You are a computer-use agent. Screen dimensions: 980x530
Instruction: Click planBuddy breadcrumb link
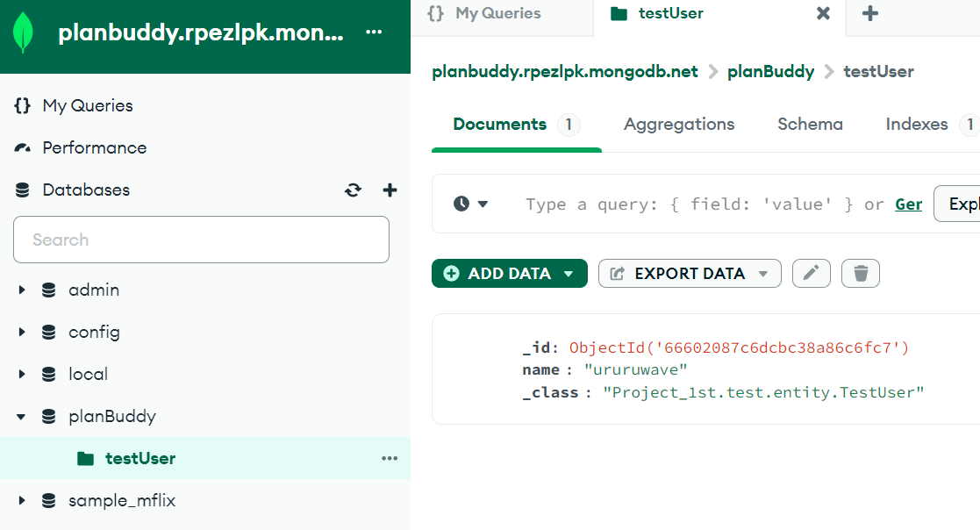pyautogui.click(x=770, y=72)
